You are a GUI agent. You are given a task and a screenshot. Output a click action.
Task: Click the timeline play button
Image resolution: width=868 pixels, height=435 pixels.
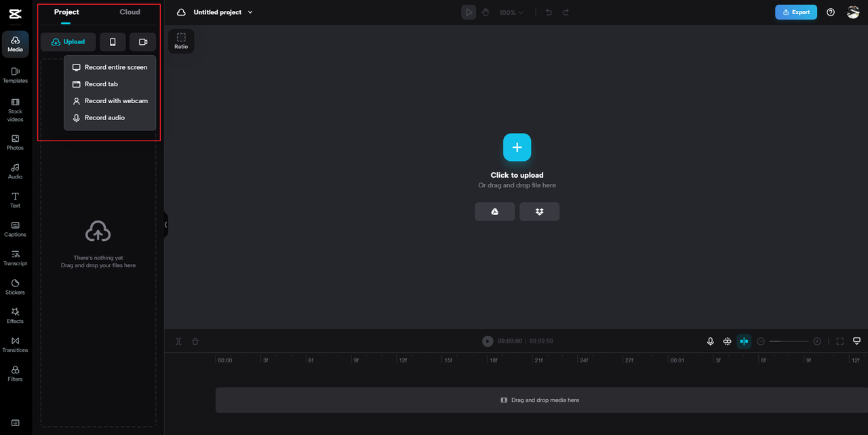point(488,341)
